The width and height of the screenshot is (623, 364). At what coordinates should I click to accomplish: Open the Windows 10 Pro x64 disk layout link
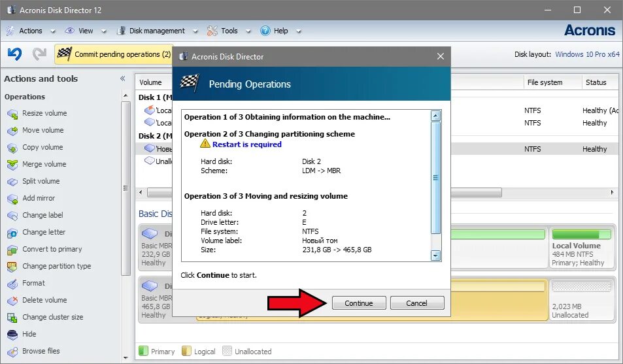coord(587,54)
